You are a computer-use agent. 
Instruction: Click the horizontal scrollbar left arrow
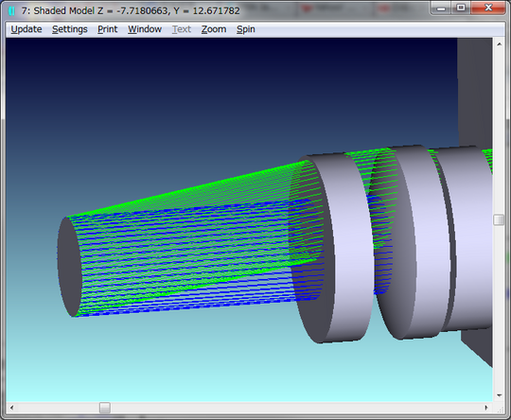click(x=11, y=408)
